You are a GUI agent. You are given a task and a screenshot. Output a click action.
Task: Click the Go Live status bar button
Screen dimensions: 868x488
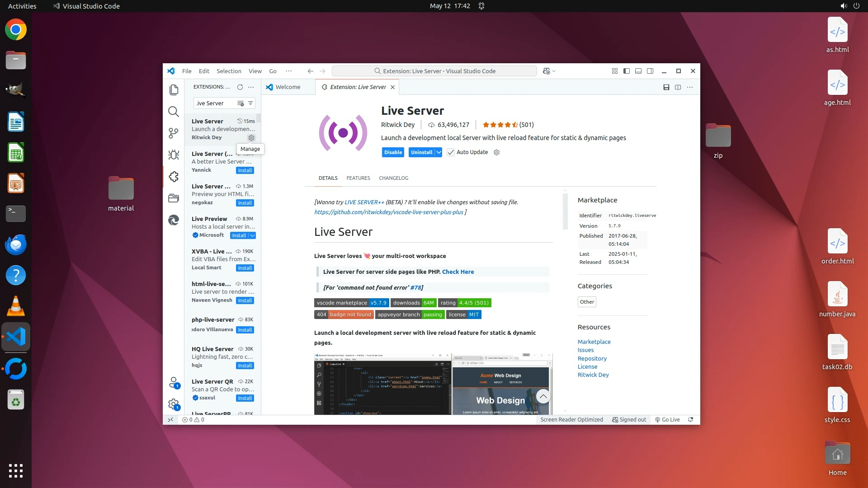point(667,420)
